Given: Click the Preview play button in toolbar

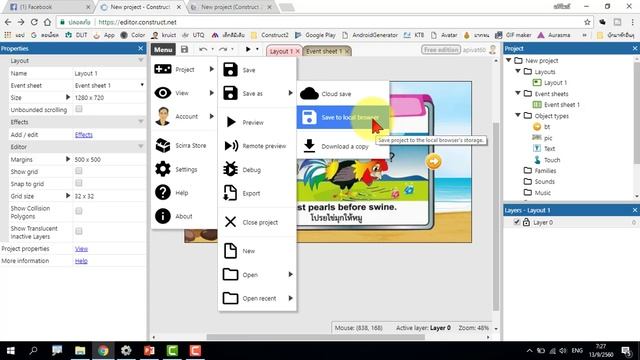Looking at the screenshot, I should [248, 49].
